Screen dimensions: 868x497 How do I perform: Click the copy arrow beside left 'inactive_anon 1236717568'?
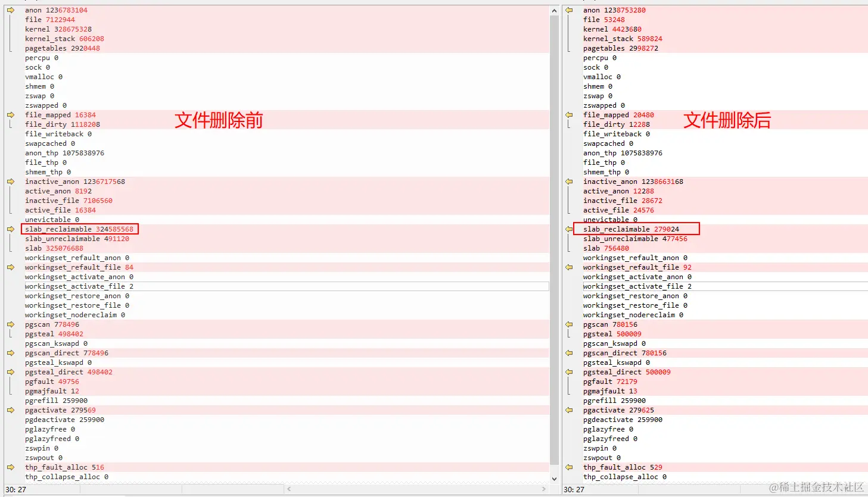(x=11, y=182)
